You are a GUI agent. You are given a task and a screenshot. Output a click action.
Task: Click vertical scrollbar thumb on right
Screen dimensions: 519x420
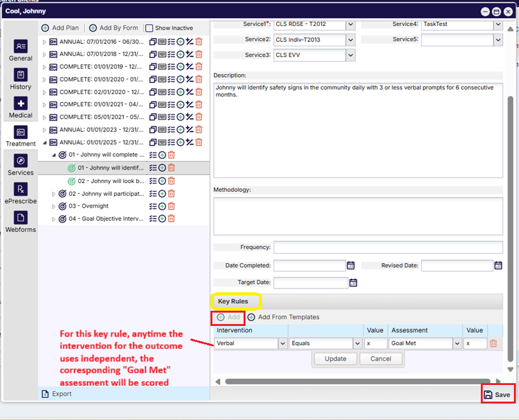tap(510, 229)
